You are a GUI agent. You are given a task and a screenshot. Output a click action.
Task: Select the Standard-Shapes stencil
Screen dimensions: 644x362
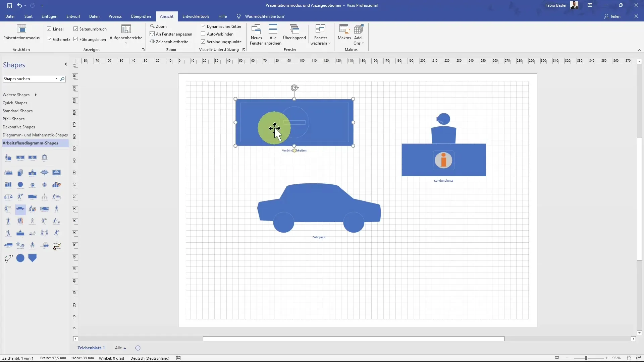(17, 111)
